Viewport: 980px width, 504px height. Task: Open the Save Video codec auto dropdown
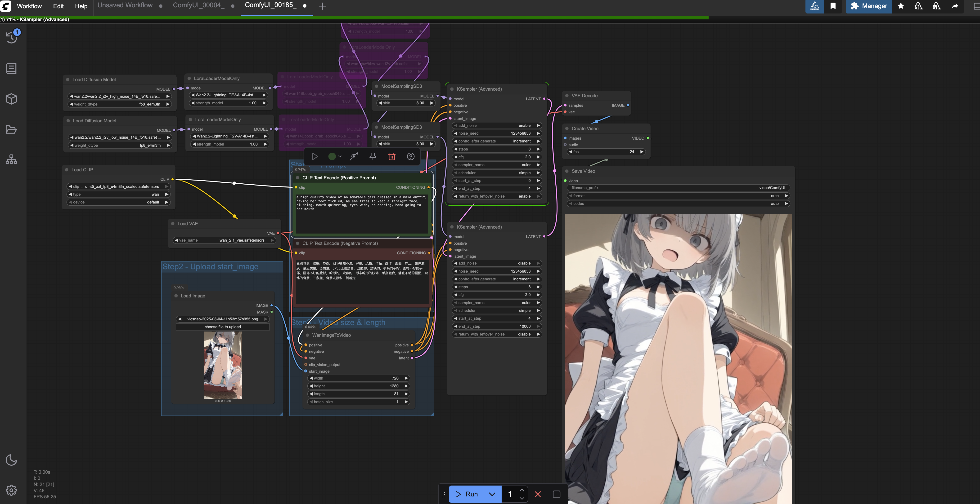678,204
